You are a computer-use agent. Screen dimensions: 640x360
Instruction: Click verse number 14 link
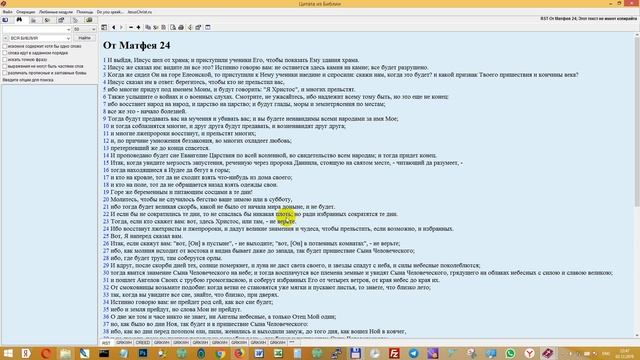(106, 156)
